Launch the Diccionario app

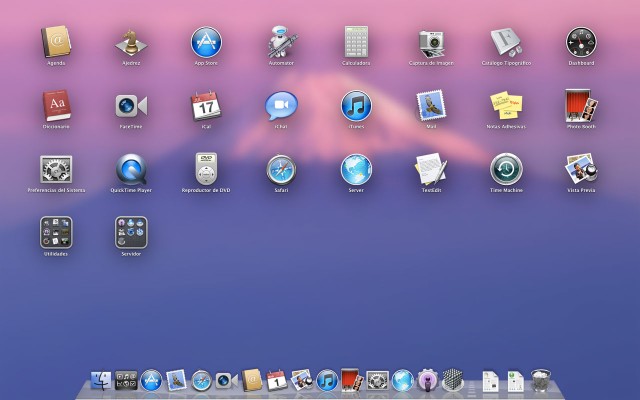click(56, 105)
